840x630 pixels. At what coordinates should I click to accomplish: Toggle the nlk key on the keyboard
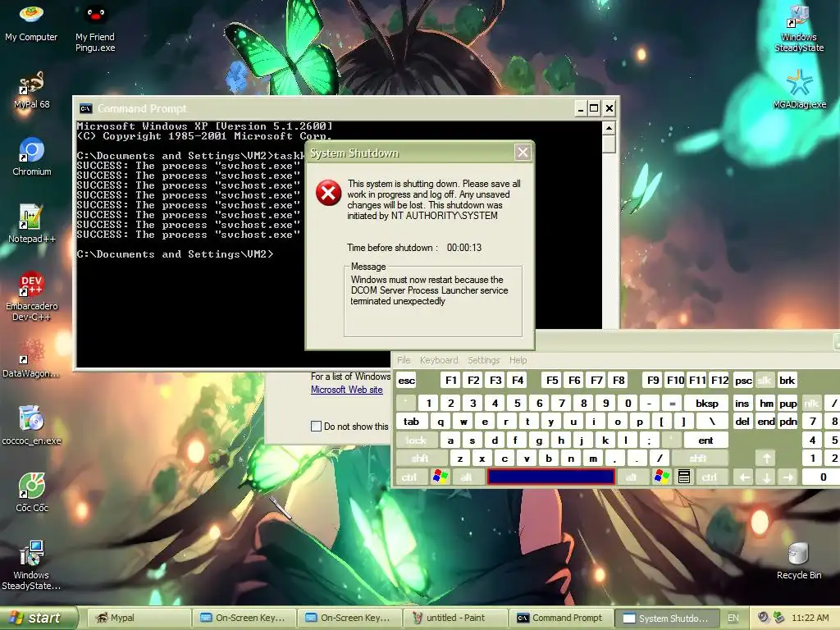[811, 404]
